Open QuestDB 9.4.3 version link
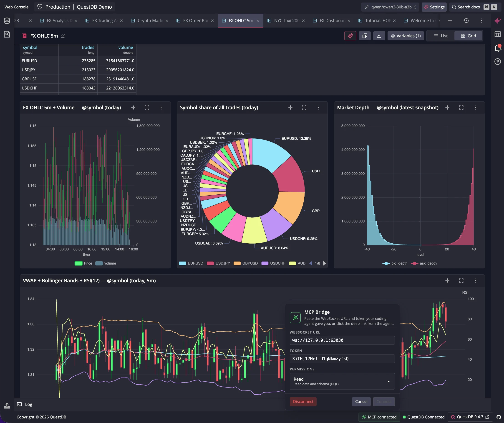504x423 pixels. point(470,417)
